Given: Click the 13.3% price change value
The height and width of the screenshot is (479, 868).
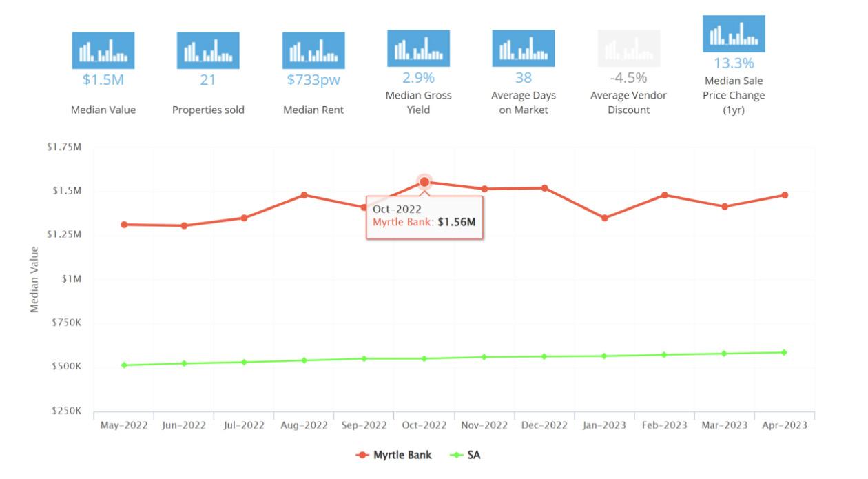Looking at the screenshot, I should (734, 64).
